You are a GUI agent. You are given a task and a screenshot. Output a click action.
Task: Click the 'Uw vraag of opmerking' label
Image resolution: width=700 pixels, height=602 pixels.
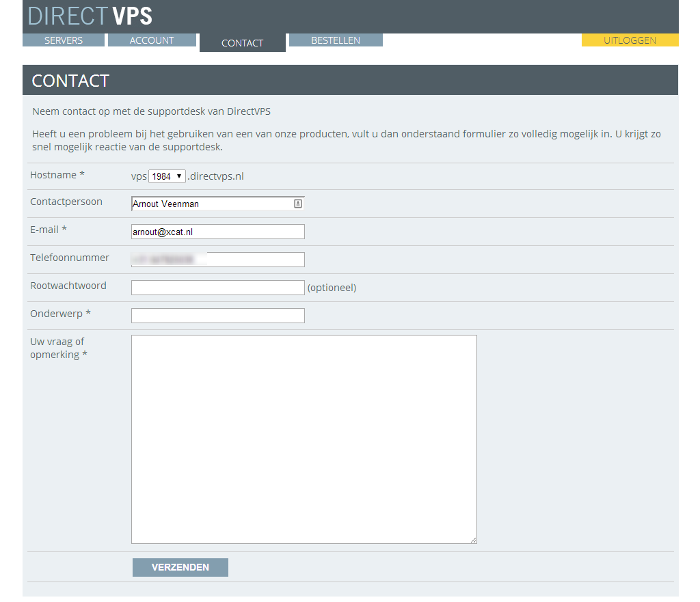(x=58, y=348)
